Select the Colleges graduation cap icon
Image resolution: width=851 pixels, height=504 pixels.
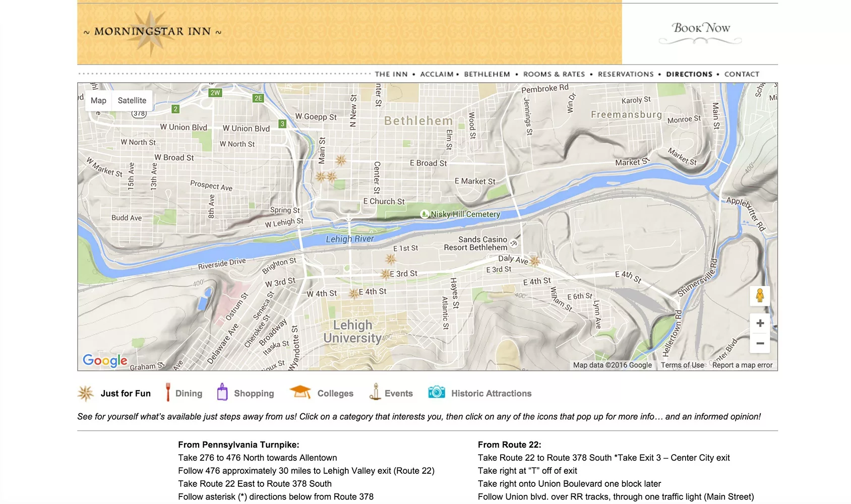pos(300,392)
